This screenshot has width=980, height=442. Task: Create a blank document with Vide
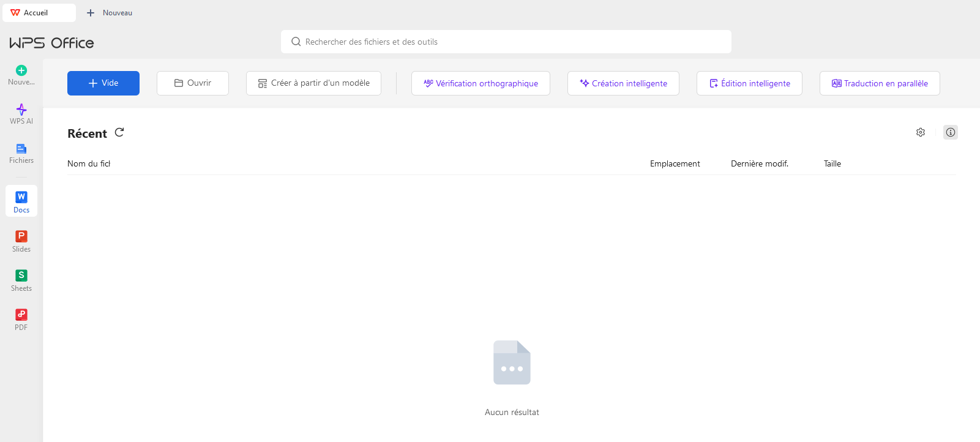click(x=103, y=83)
